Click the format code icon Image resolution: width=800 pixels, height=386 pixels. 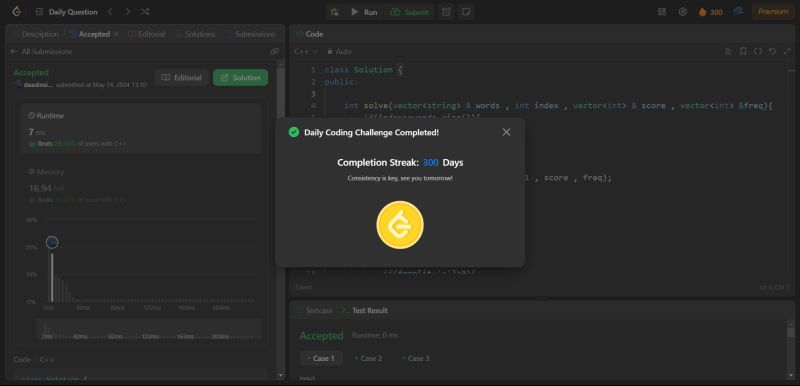[x=729, y=52]
